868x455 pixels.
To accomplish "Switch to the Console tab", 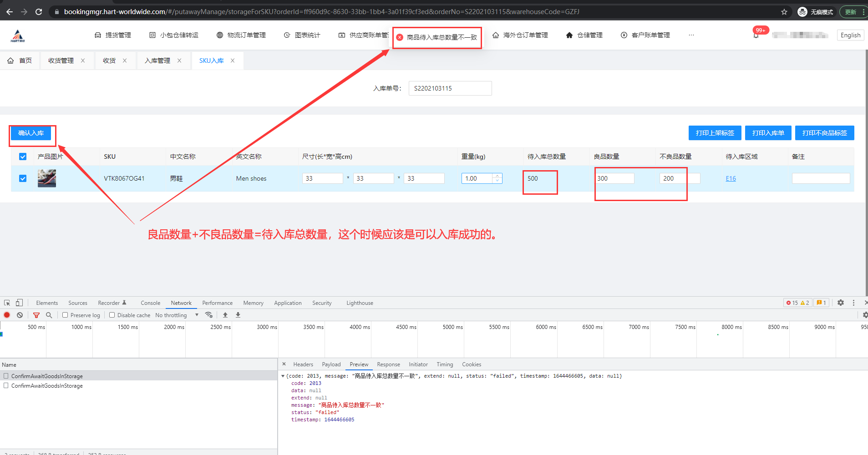I will [150, 303].
